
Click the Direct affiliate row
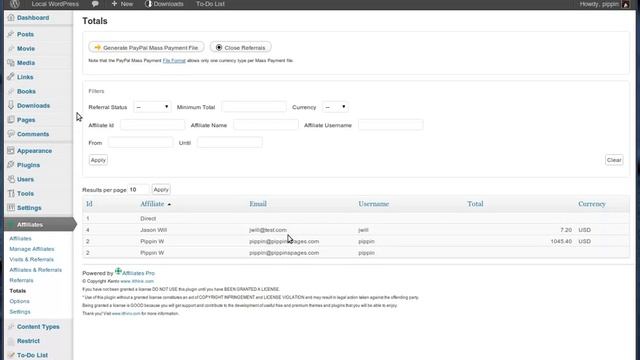coord(356,218)
